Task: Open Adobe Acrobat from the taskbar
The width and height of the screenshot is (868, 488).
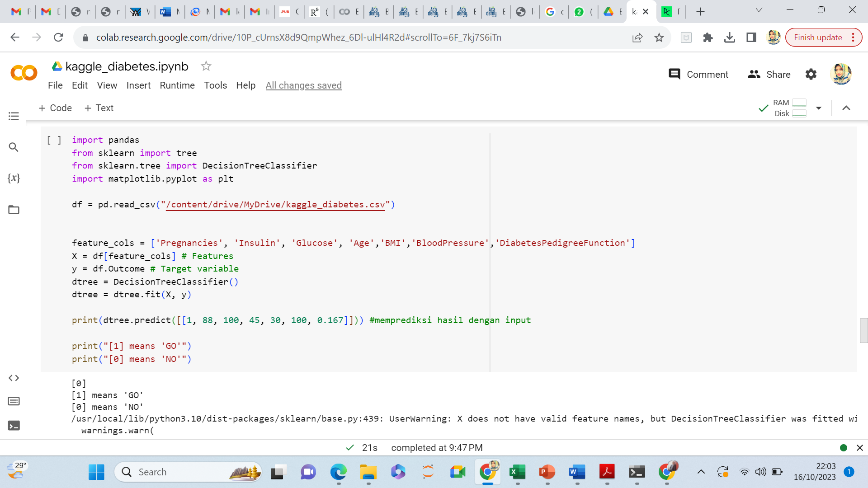Action: coord(607,472)
